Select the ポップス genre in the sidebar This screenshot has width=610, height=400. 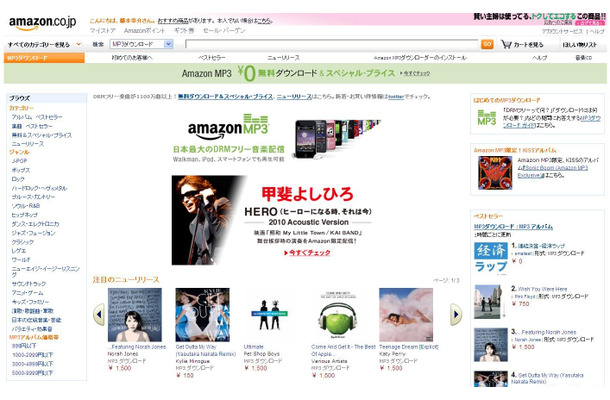point(21,170)
